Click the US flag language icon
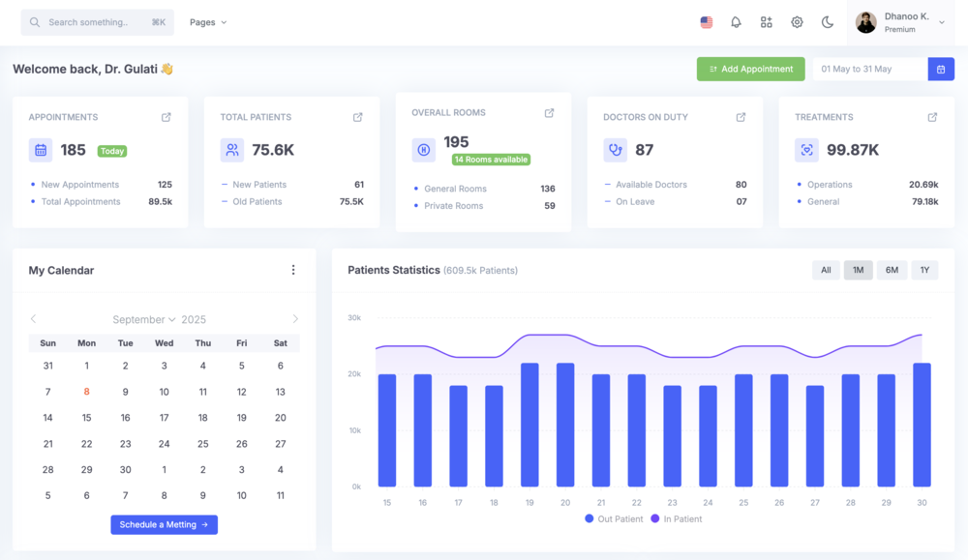968x560 pixels. (x=707, y=22)
